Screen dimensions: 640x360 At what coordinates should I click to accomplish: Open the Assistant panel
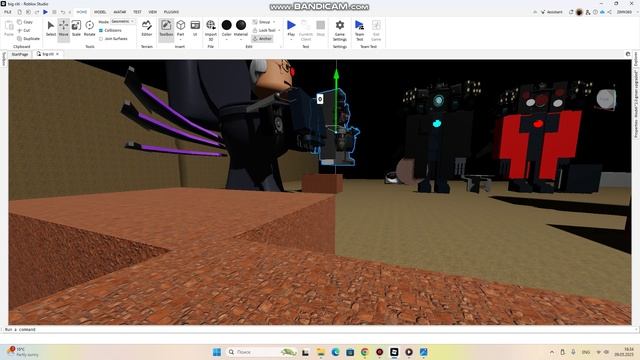point(552,12)
